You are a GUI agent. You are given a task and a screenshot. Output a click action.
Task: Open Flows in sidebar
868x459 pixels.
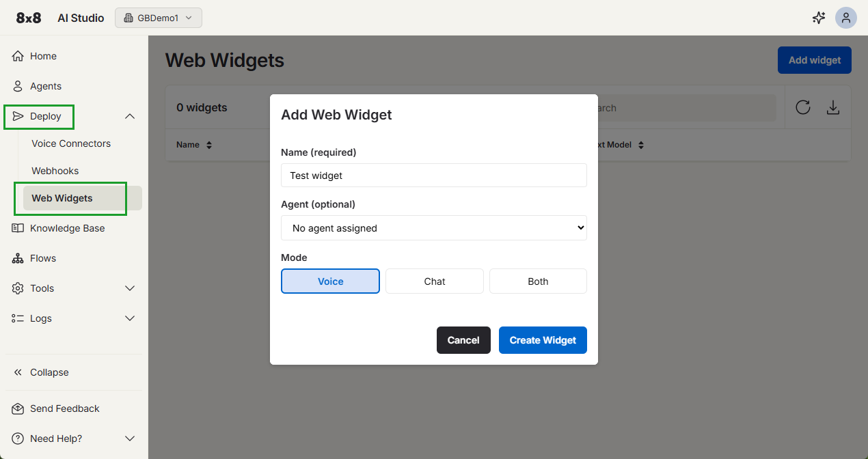point(43,258)
